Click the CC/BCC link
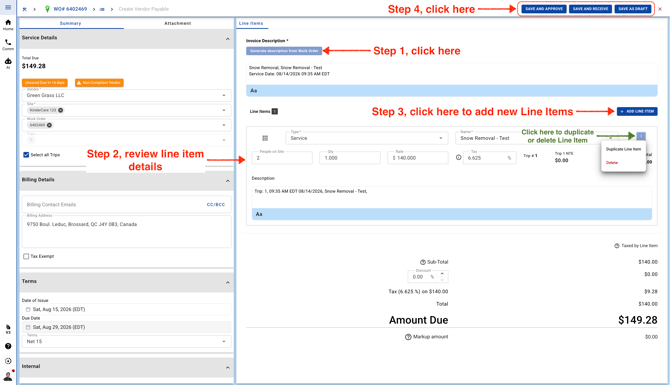This screenshot has width=670, height=385. (x=216, y=205)
